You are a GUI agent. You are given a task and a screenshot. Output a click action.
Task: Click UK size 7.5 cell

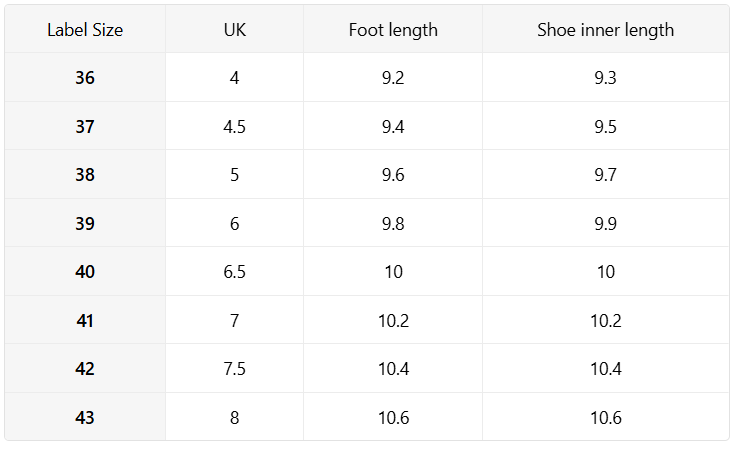pos(234,368)
